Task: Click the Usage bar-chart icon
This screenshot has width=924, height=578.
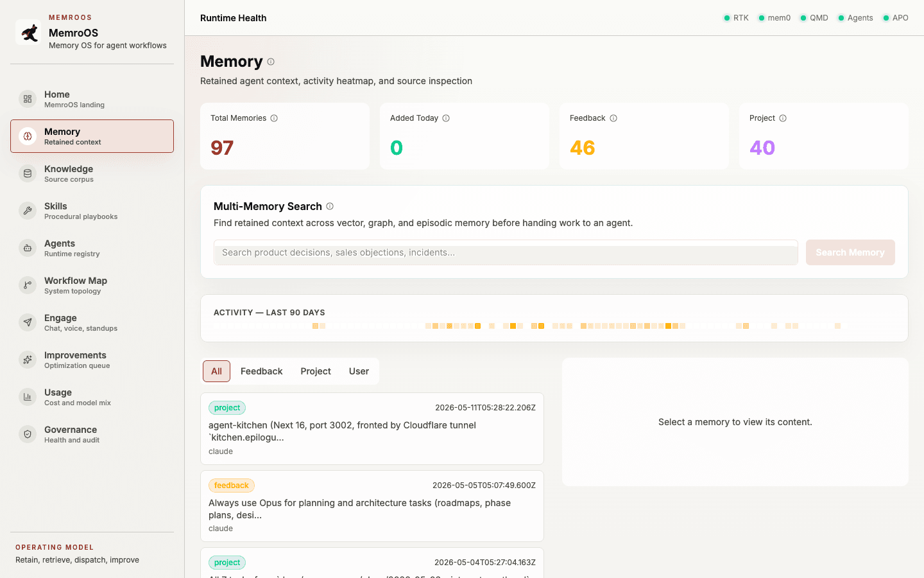Action: pyautogui.click(x=28, y=397)
